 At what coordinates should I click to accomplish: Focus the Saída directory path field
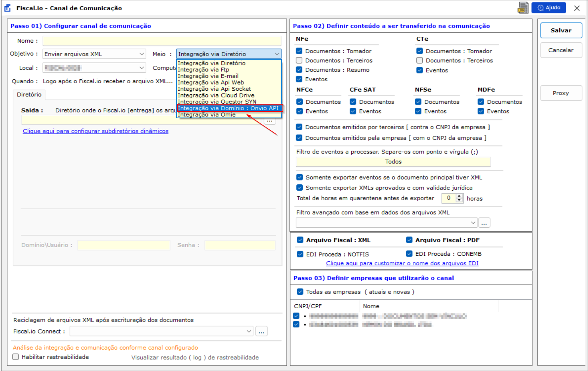click(142, 120)
